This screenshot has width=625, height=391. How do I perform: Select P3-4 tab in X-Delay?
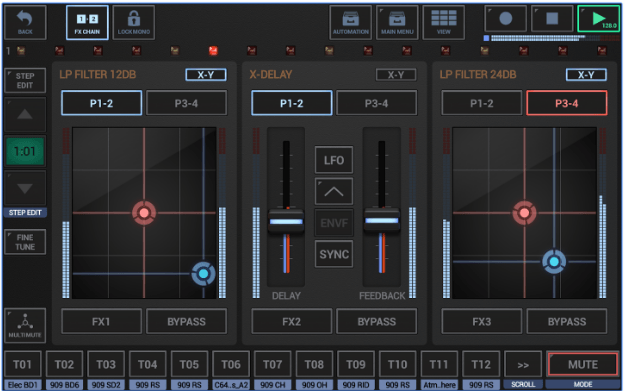click(377, 103)
